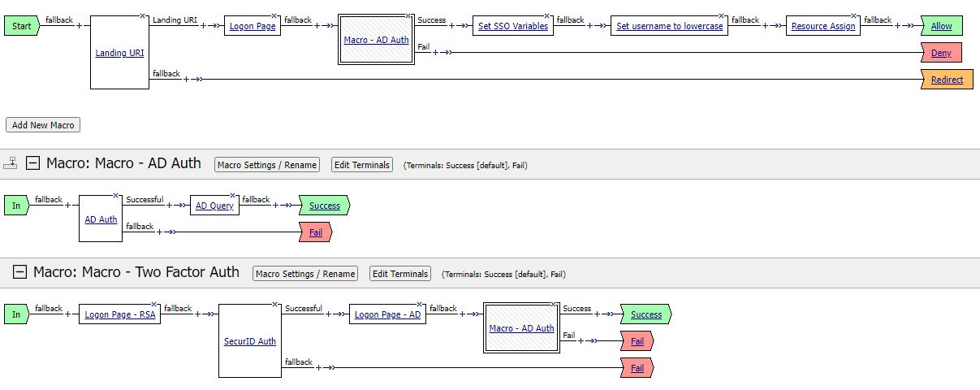980x390 pixels.
Task: Collapse the Macro - Two Factor Auth section
Action: point(20,272)
